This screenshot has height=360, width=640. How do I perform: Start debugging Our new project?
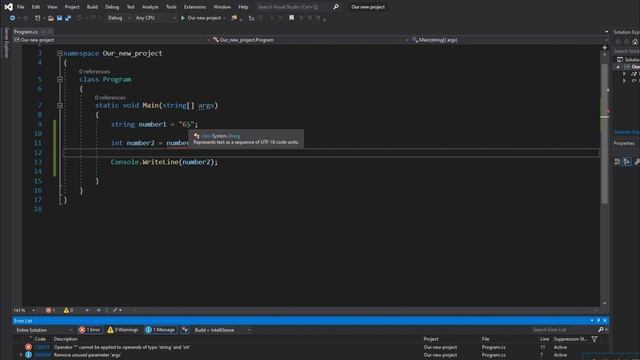pos(200,18)
